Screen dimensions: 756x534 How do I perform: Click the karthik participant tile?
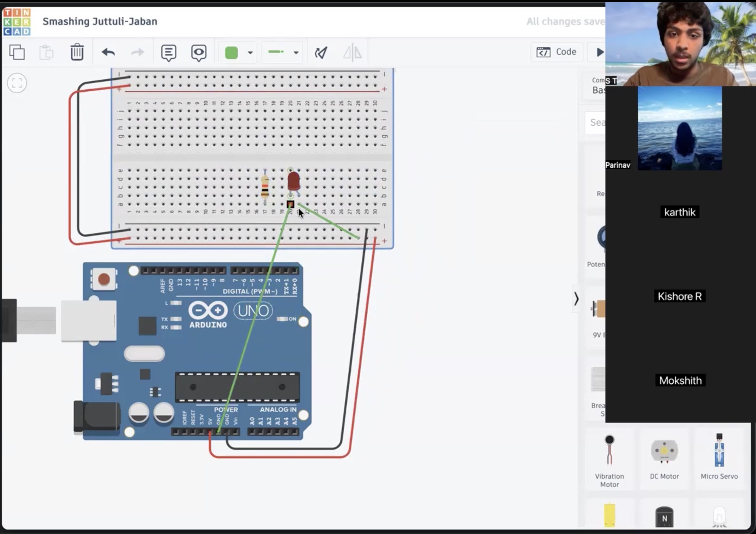tap(679, 212)
